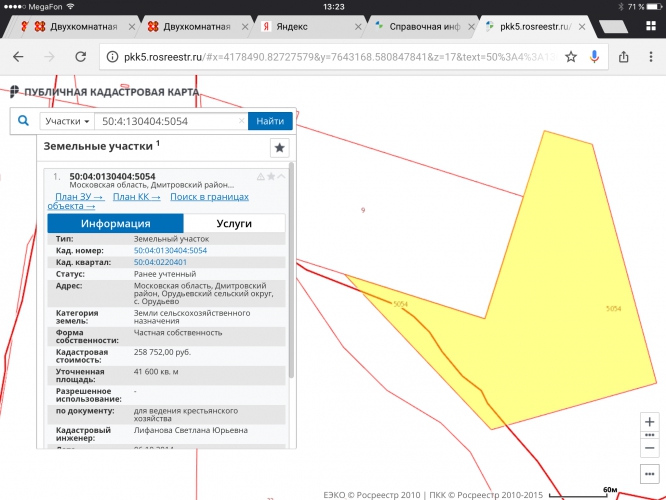Open cadastral quarter link 50:04:0220401

160,263
